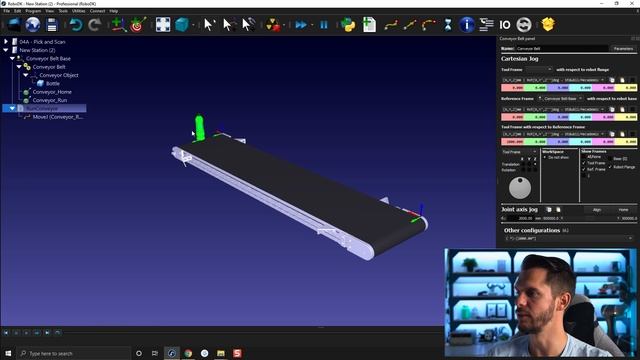Select the move tool frames cursor tool
640x360 pixels.
point(248,25)
